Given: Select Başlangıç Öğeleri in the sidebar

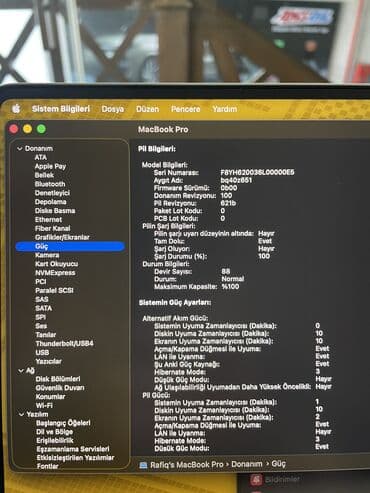Looking at the screenshot, I should 63,423.
